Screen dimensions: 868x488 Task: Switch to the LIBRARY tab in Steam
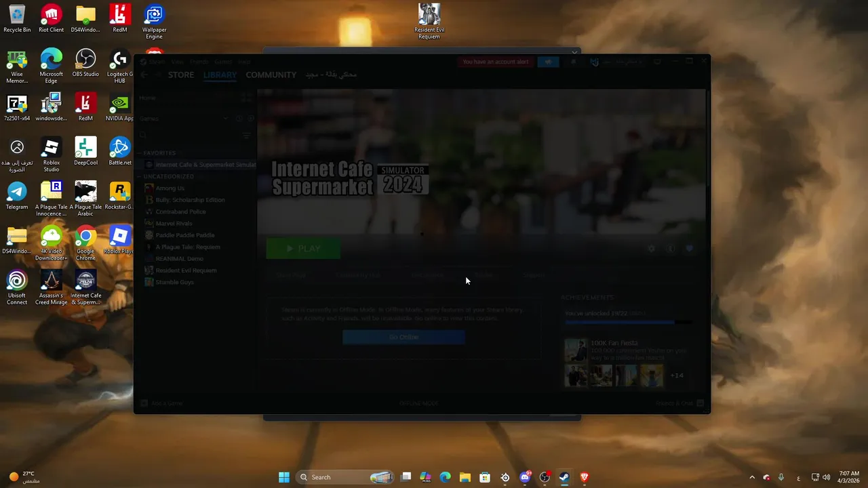[220, 75]
